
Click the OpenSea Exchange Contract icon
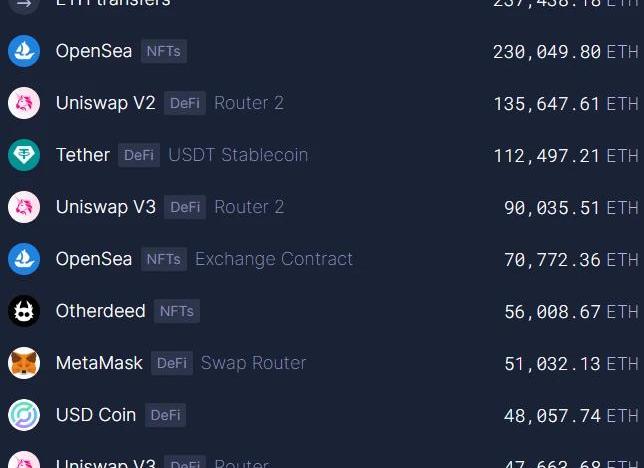[24, 259]
